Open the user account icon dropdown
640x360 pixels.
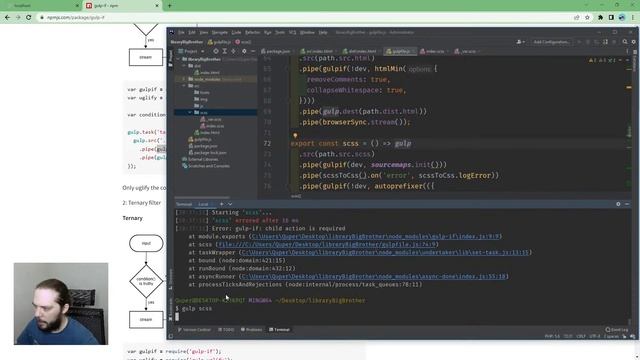pos(520,42)
